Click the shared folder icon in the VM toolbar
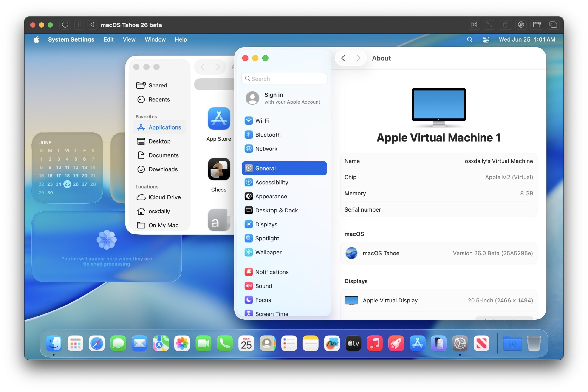Image resolution: width=588 pixels, height=392 pixels. click(537, 25)
